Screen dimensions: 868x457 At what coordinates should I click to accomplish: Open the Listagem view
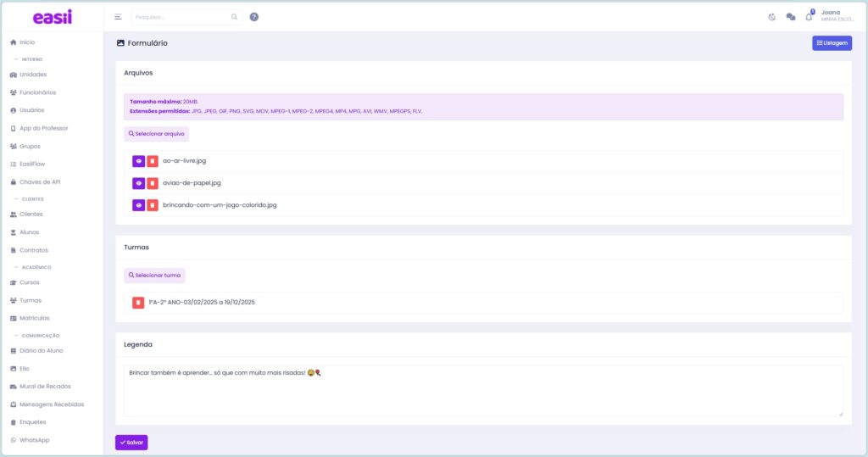pos(832,43)
